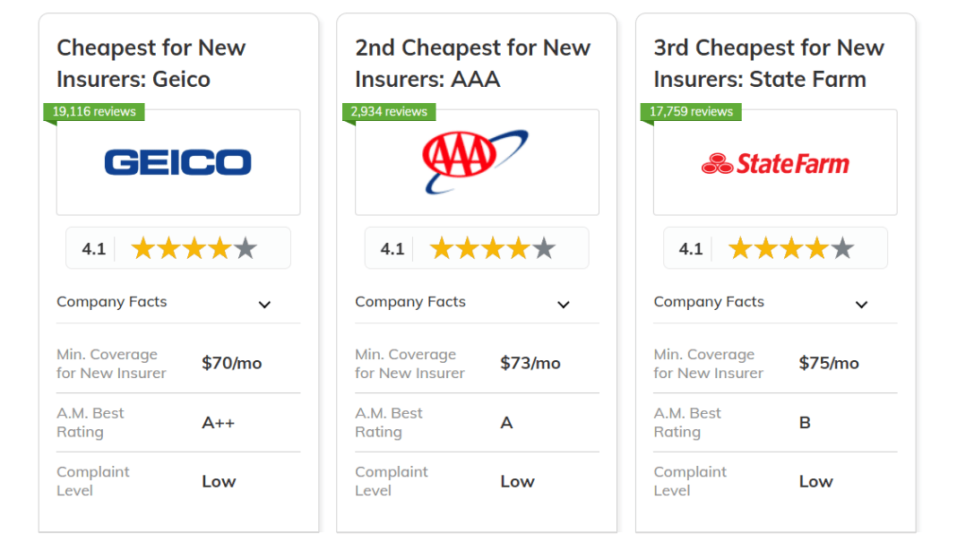Click State Farm's star rating icons

(x=791, y=248)
